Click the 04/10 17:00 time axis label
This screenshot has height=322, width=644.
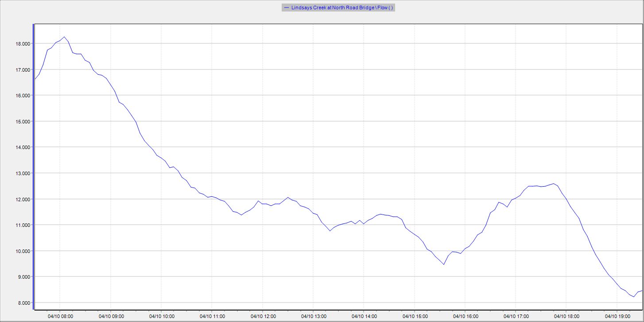tap(516, 316)
